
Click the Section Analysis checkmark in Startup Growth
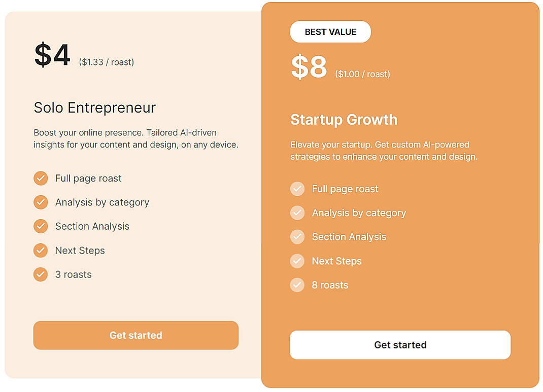point(297,237)
